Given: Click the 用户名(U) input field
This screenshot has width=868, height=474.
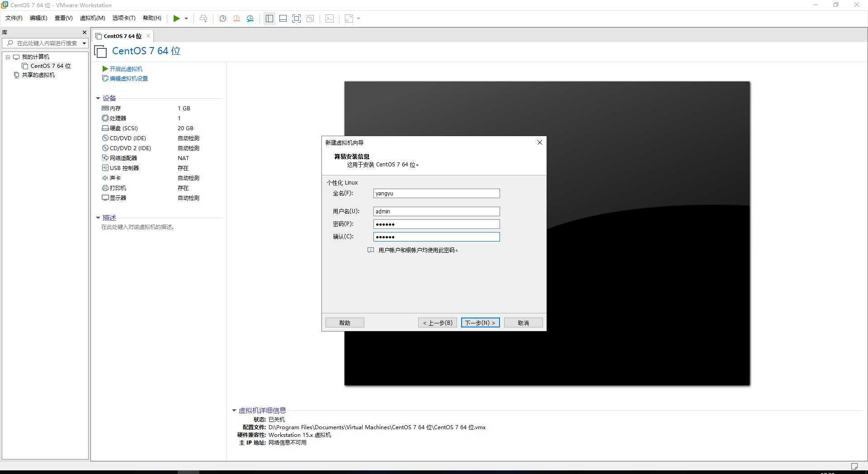Looking at the screenshot, I should pyautogui.click(x=436, y=212).
